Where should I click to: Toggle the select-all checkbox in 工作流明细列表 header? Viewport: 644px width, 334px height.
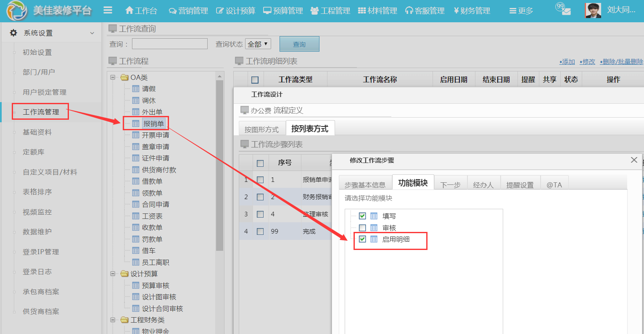pyautogui.click(x=255, y=80)
